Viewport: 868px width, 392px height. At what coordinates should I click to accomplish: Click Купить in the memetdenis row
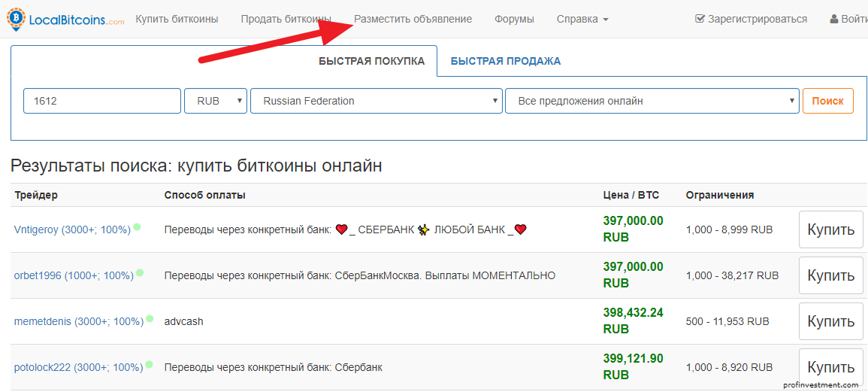[x=831, y=321]
